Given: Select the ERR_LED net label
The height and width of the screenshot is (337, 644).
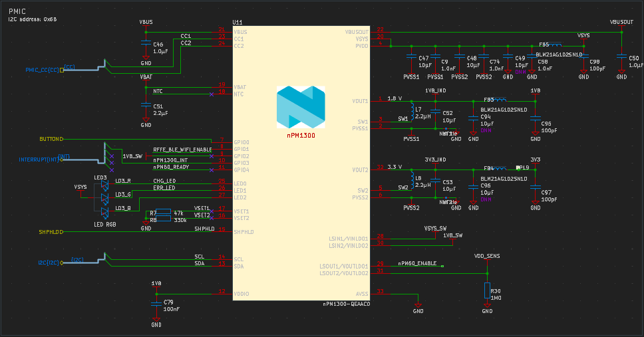Looking at the screenshot, I should pyautogui.click(x=164, y=188).
